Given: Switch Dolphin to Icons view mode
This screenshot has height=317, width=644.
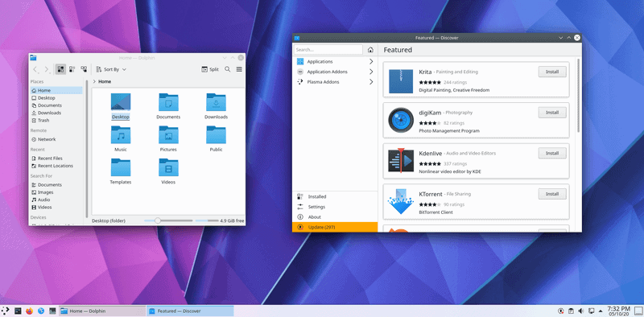Looking at the screenshot, I should pyautogui.click(x=60, y=69).
